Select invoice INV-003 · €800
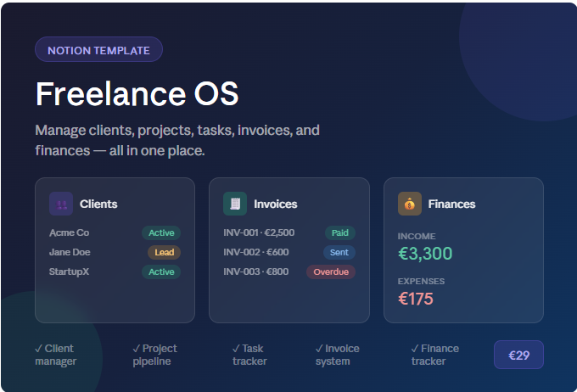The image size is (577, 392). click(x=289, y=272)
